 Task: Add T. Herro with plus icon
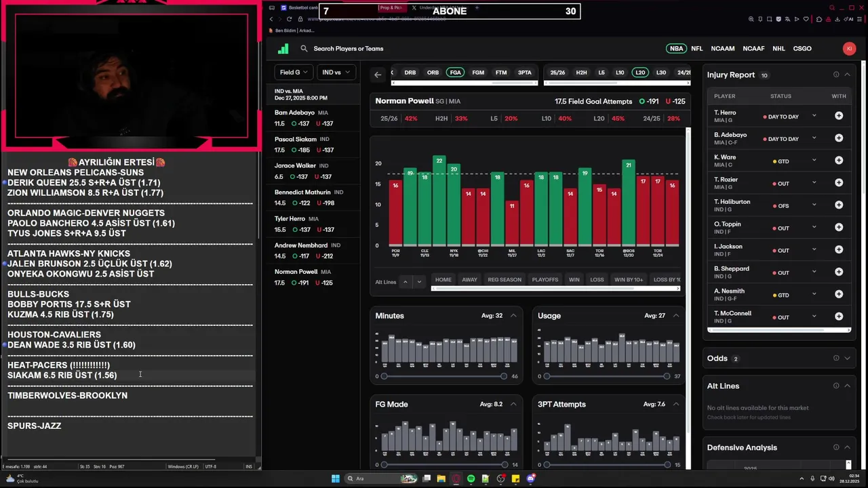[839, 116]
